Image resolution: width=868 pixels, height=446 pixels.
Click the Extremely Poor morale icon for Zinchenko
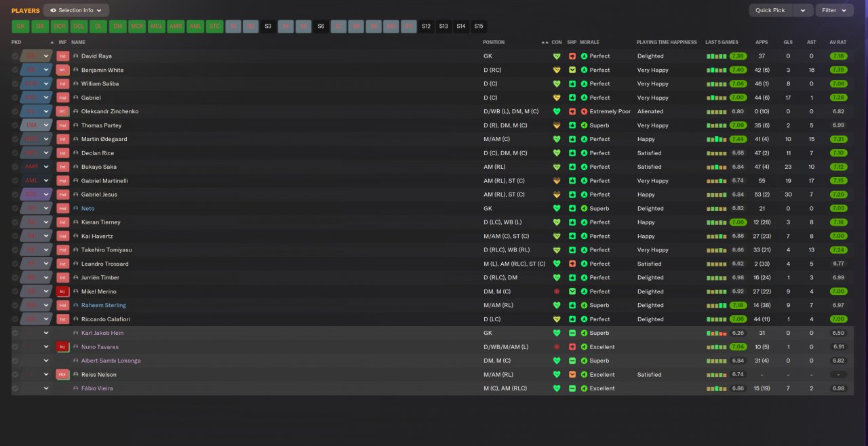point(584,111)
